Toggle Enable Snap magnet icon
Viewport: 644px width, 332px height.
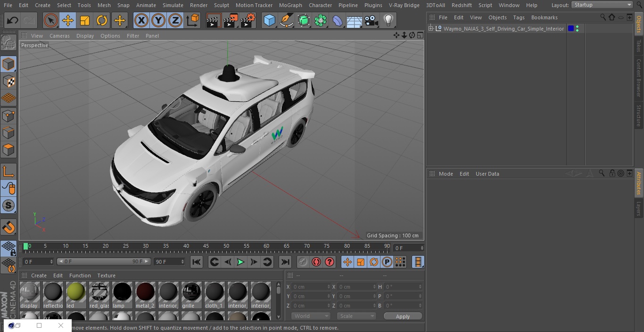tap(8, 227)
